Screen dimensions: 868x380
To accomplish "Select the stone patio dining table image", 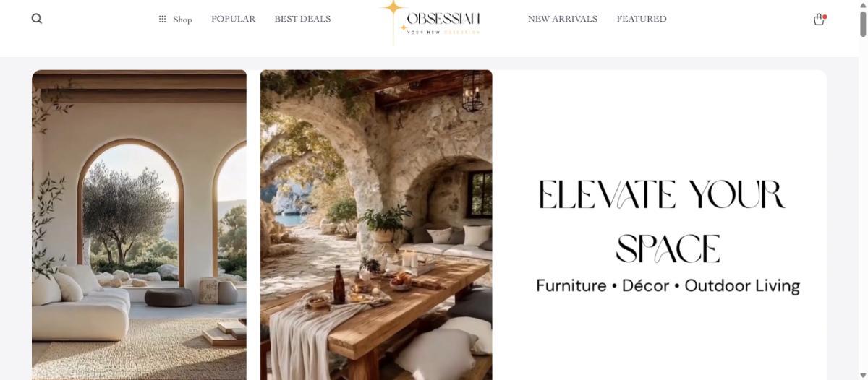I will click(376, 225).
